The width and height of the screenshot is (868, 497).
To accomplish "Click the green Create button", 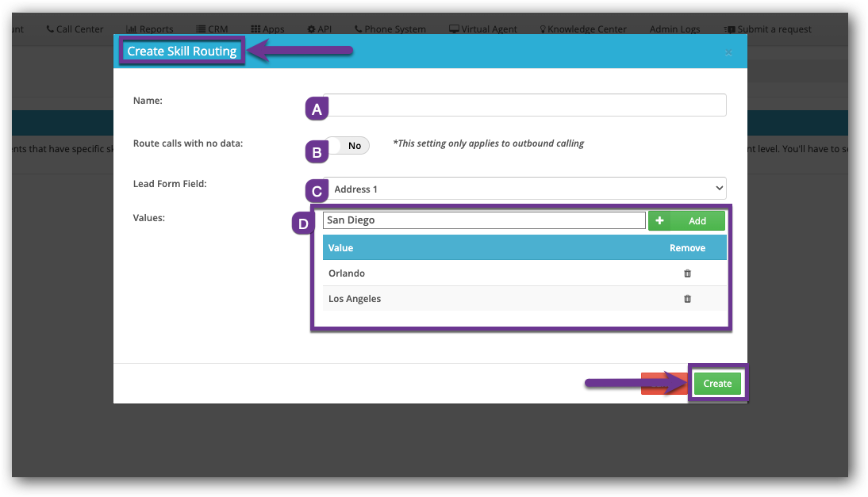I will pos(717,383).
